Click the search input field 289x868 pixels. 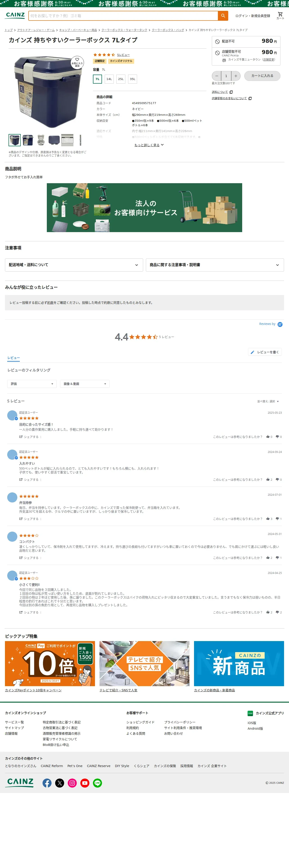123,16
